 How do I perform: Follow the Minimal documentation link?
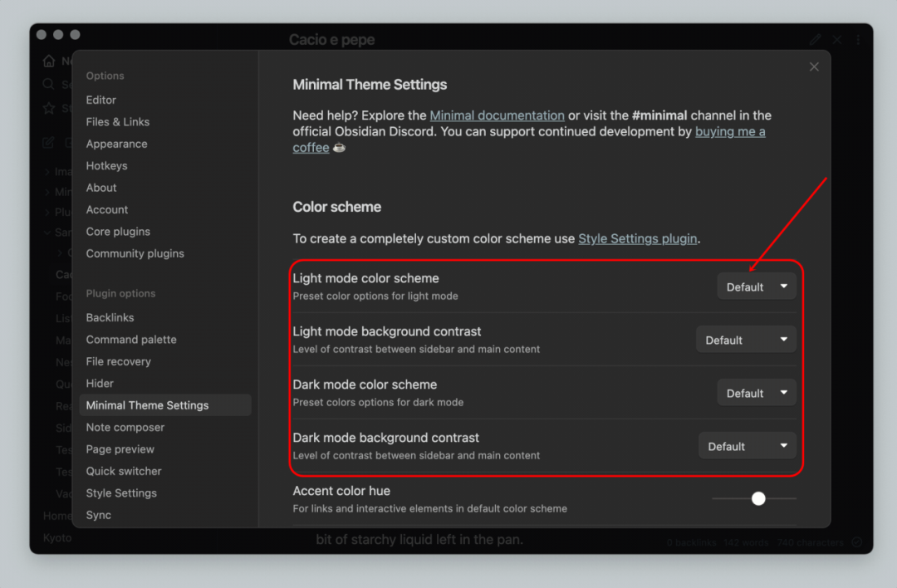point(497,115)
